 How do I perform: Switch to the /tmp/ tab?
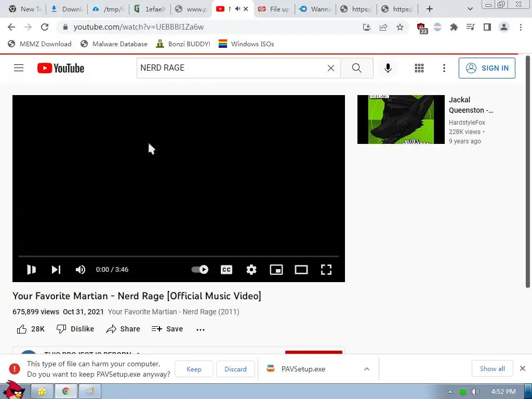coord(108,9)
